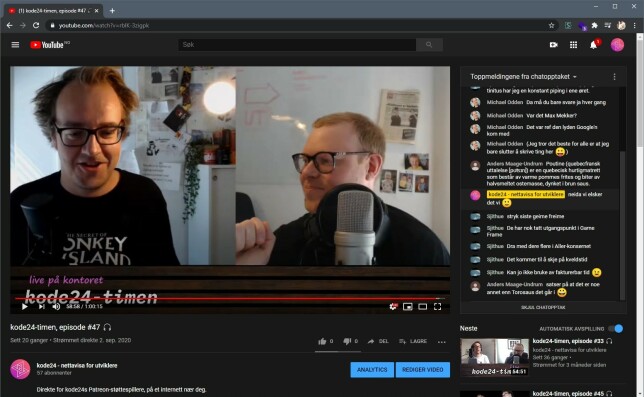The height and width of the screenshot is (397, 644).
Task: Open kode24 - nettavisa for utviklere channel link
Action: pyautogui.click(x=77, y=365)
